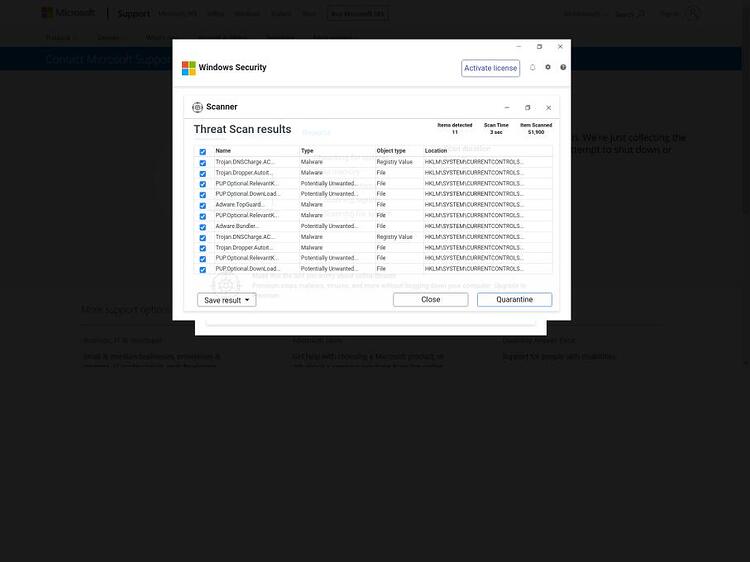Click the help question mark icon
The width and height of the screenshot is (750, 562).
(563, 67)
